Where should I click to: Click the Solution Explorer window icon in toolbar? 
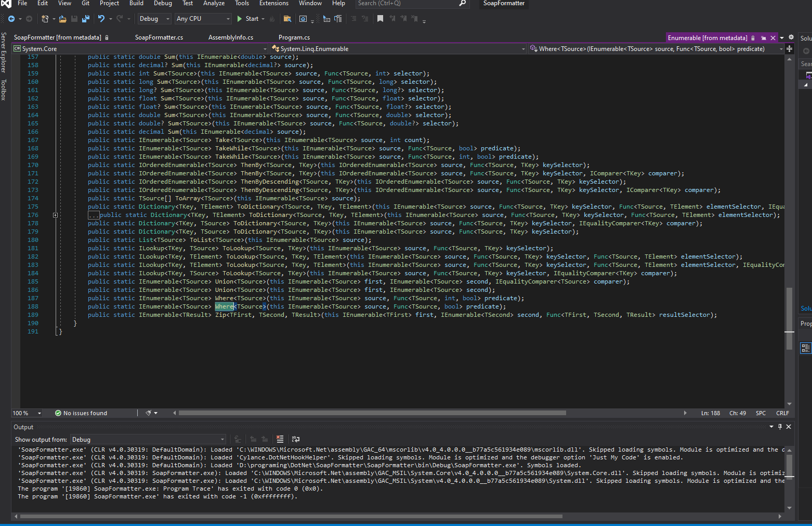tap(303, 19)
